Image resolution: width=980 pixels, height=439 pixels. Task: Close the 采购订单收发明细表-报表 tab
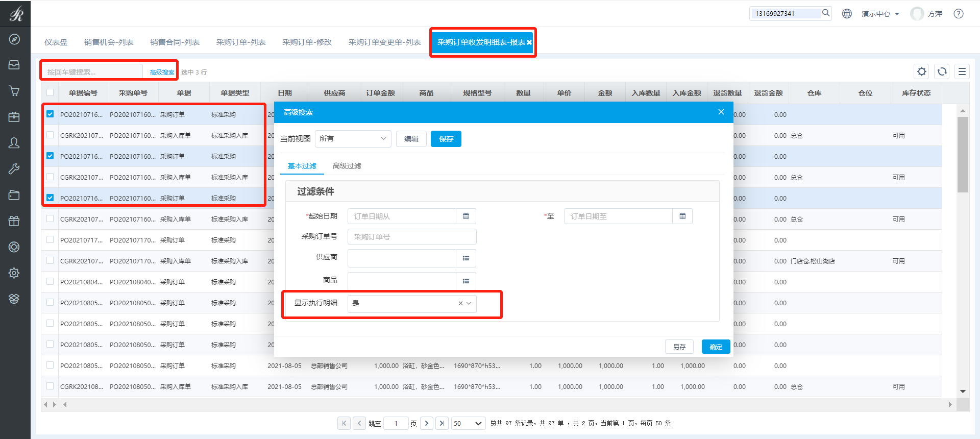(529, 42)
